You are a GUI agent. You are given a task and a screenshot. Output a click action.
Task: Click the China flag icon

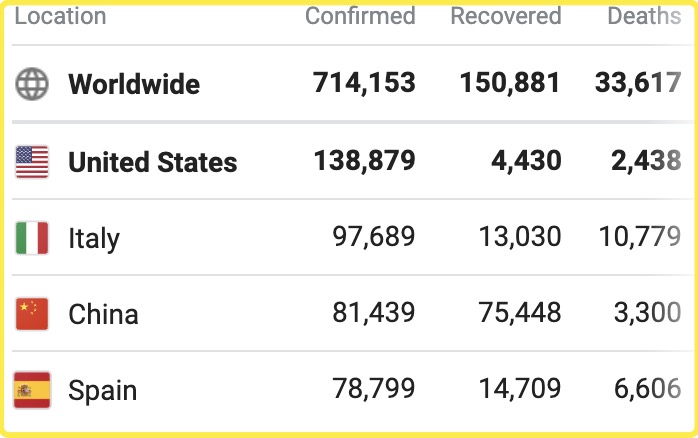coord(32,314)
